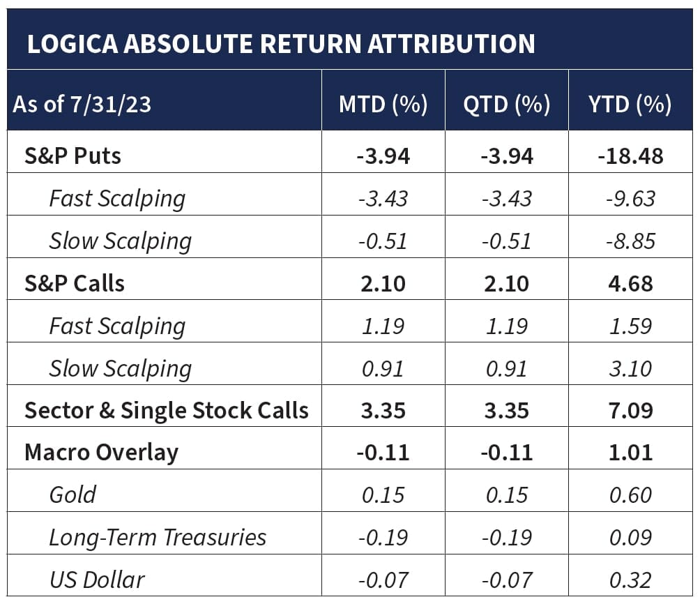Click the LOGICA ABSOLUTE RETURN ATTRIBUTION title
Image resolution: width=700 pixels, height=604 pixels.
[x=280, y=43]
